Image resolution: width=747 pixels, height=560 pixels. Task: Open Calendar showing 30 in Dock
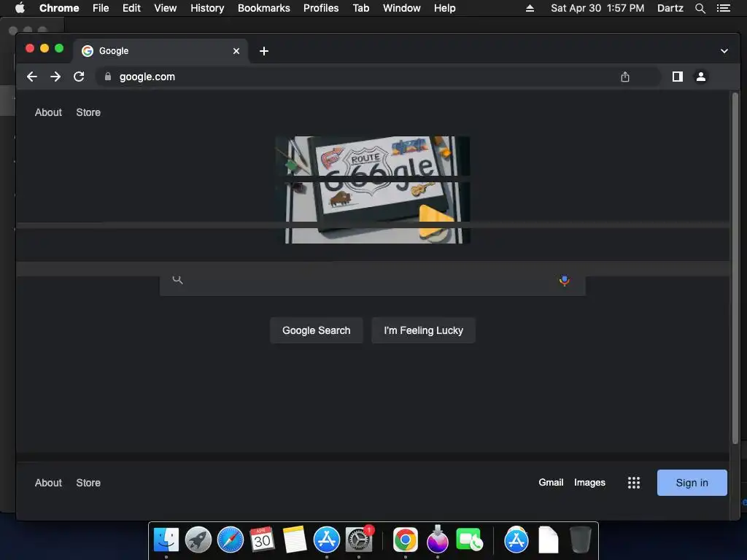click(262, 540)
